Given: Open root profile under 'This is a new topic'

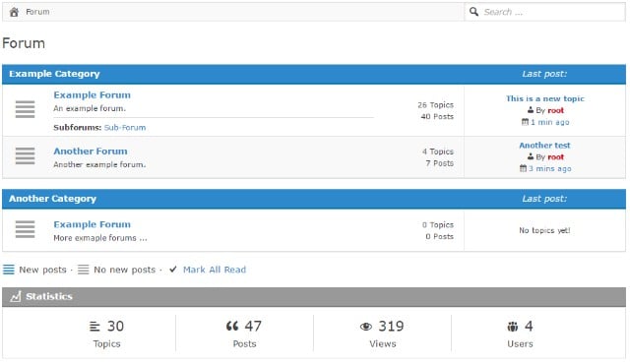Looking at the screenshot, I should [555, 110].
